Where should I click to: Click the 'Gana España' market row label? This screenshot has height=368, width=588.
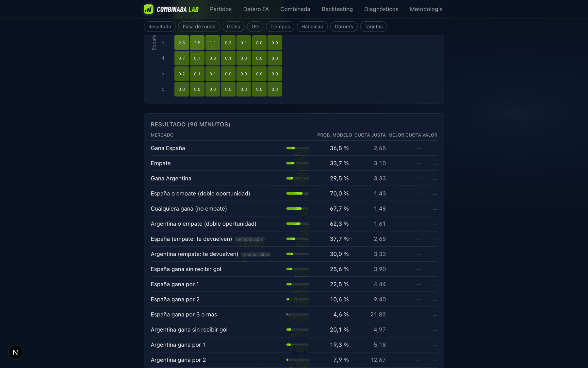point(168,148)
